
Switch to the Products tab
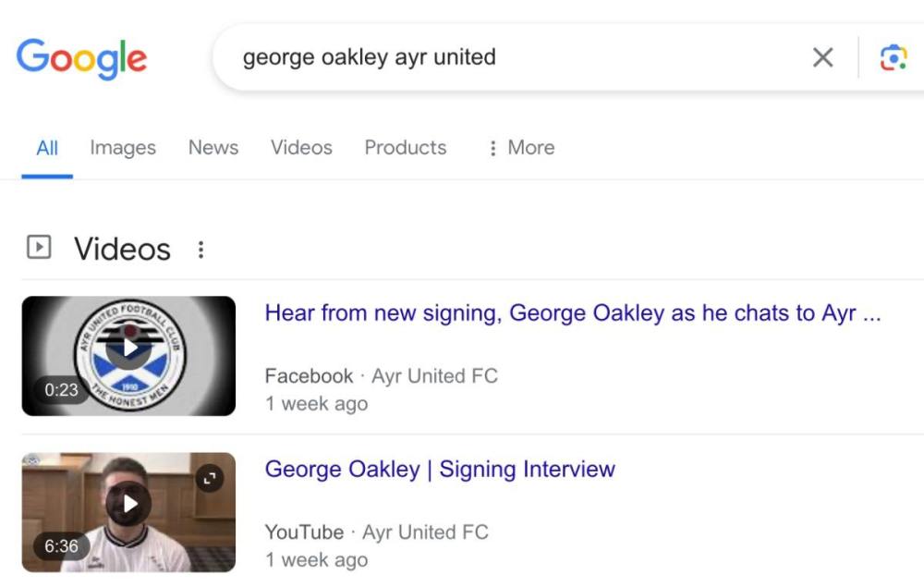[405, 148]
